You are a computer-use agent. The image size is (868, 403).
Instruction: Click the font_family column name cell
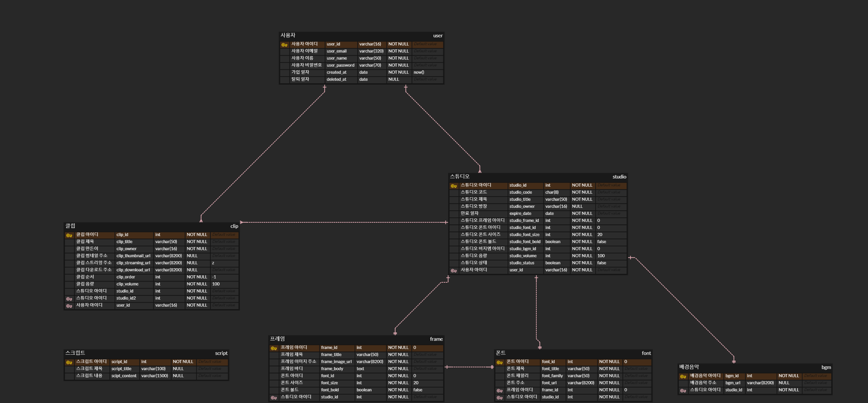(x=552, y=376)
